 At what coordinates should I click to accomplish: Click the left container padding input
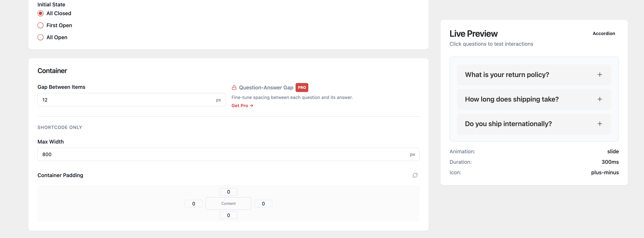tap(193, 204)
